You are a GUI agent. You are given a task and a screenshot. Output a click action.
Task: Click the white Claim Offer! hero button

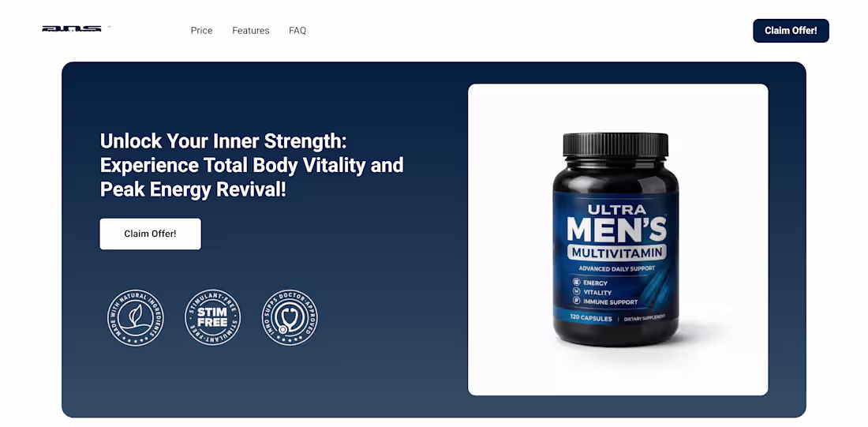150,234
